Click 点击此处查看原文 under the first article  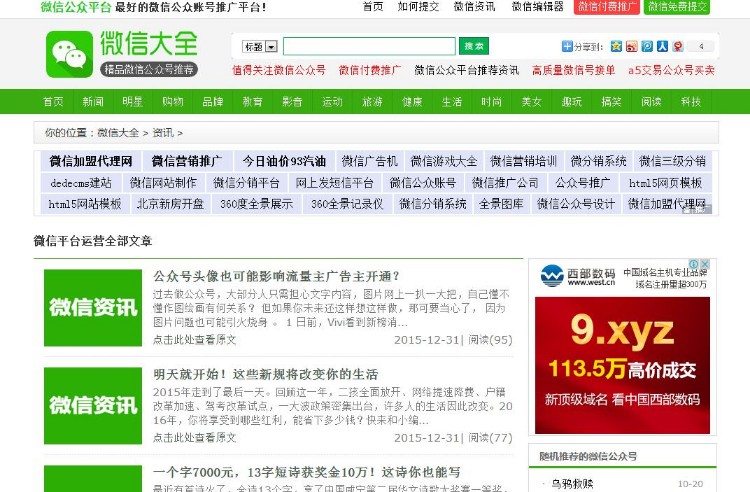[x=194, y=339]
